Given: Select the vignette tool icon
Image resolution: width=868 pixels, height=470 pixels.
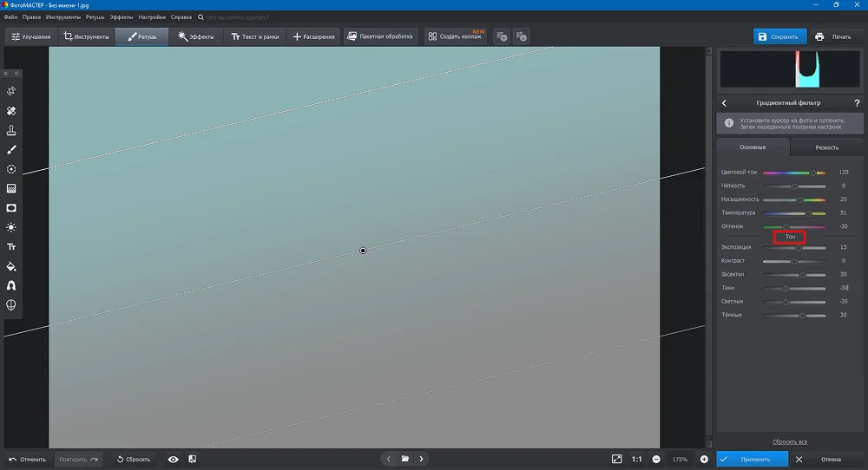Looking at the screenshot, I should [11, 208].
